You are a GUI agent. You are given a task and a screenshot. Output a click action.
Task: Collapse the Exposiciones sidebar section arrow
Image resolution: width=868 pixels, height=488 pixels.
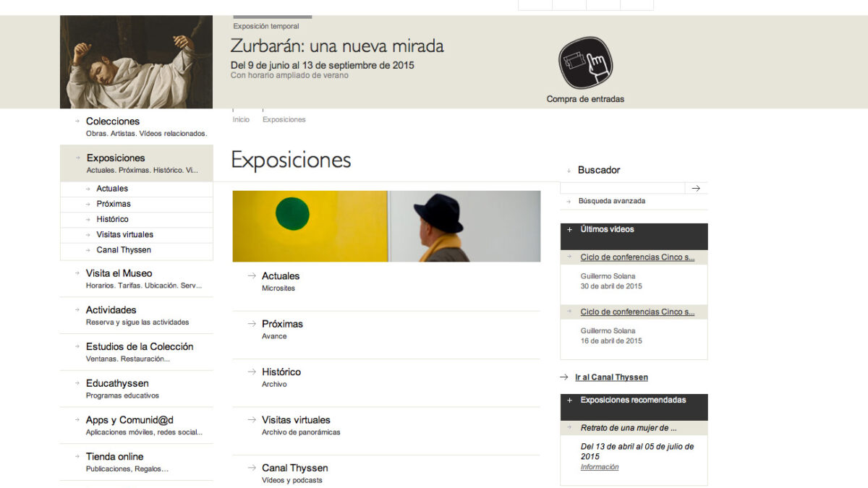coord(77,158)
